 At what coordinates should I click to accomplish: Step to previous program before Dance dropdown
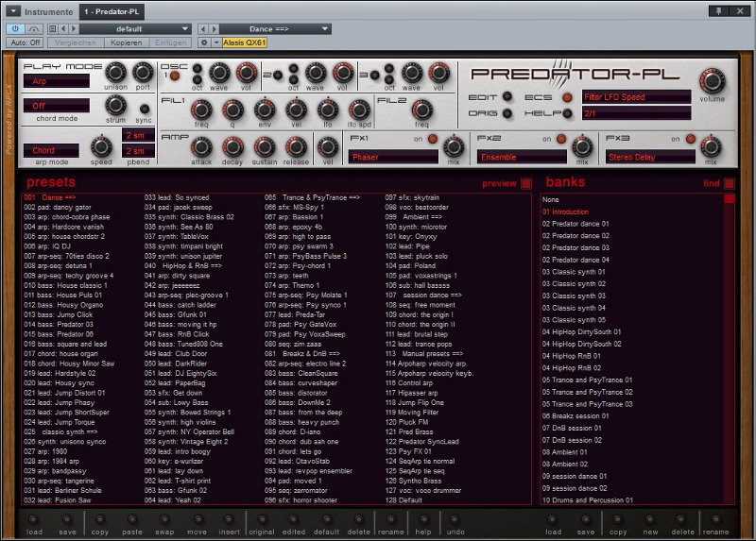(x=203, y=29)
